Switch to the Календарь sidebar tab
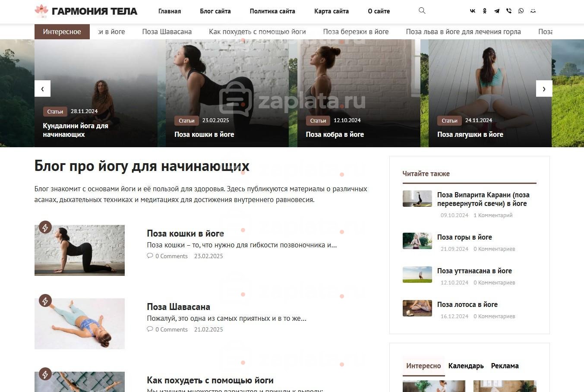The width and height of the screenshot is (584, 392). [466, 366]
